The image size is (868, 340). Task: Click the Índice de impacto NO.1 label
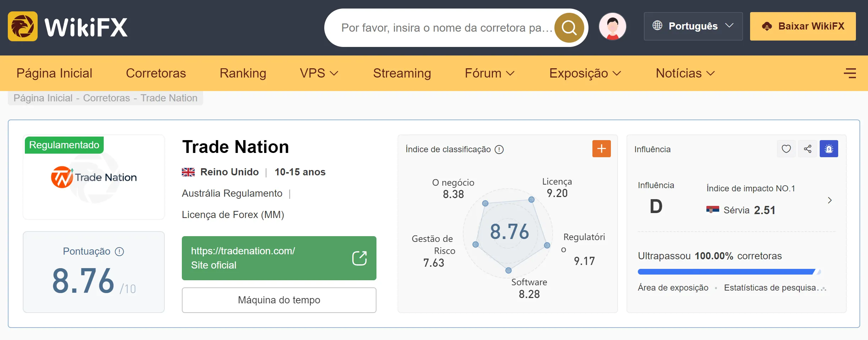point(751,188)
